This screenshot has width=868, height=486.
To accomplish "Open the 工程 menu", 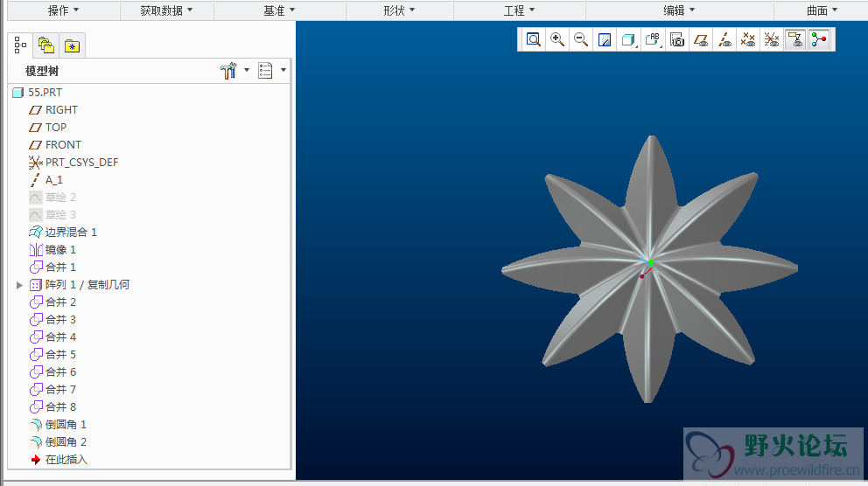I will [519, 10].
